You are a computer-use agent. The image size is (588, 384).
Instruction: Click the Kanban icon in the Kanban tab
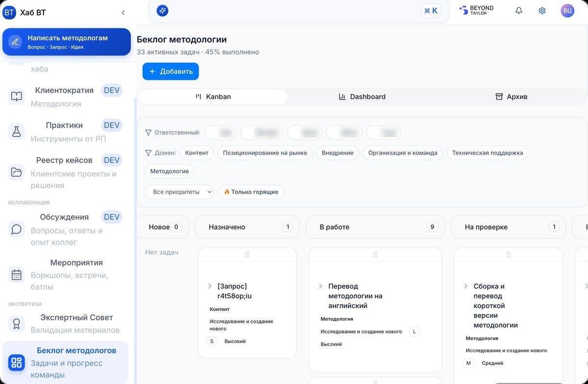pyautogui.click(x=198, y=96)
